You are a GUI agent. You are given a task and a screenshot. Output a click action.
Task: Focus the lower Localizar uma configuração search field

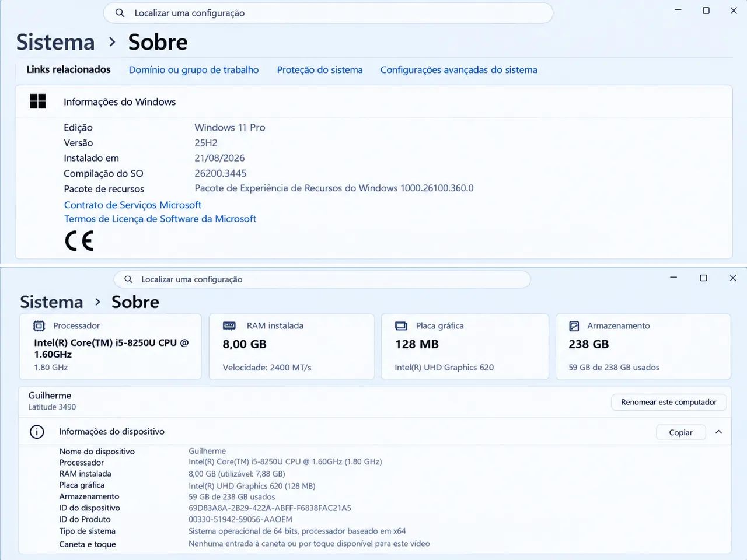pyautogui.click(x=322, y=279)
